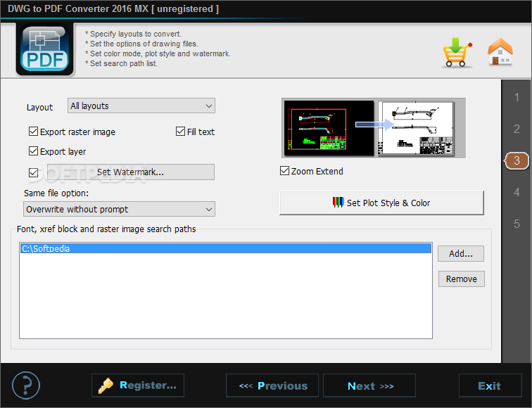Click the shopping cart purchase icon
The image size is (532, 408).
457,52
